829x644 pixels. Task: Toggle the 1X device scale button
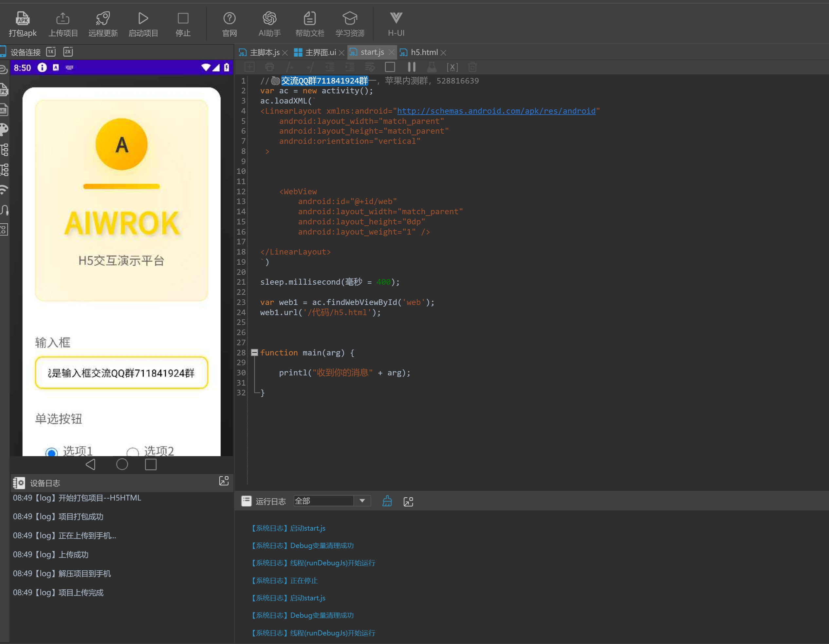coord(51,52)
